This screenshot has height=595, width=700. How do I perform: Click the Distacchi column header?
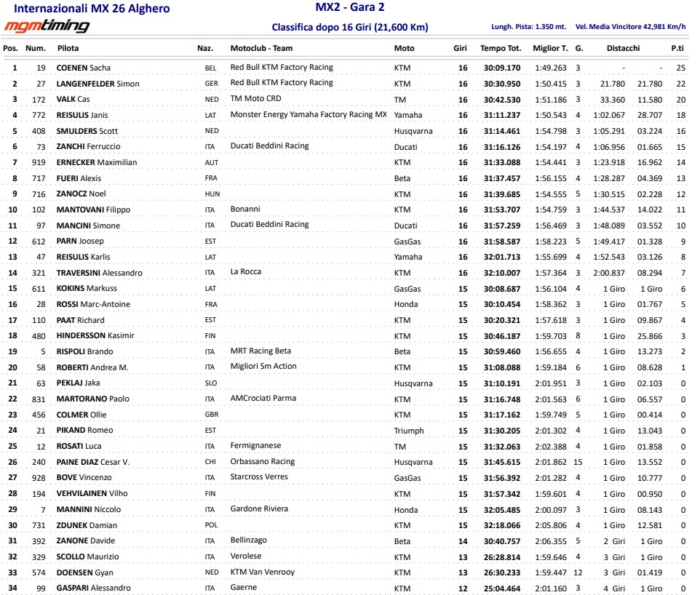point(623,48)
